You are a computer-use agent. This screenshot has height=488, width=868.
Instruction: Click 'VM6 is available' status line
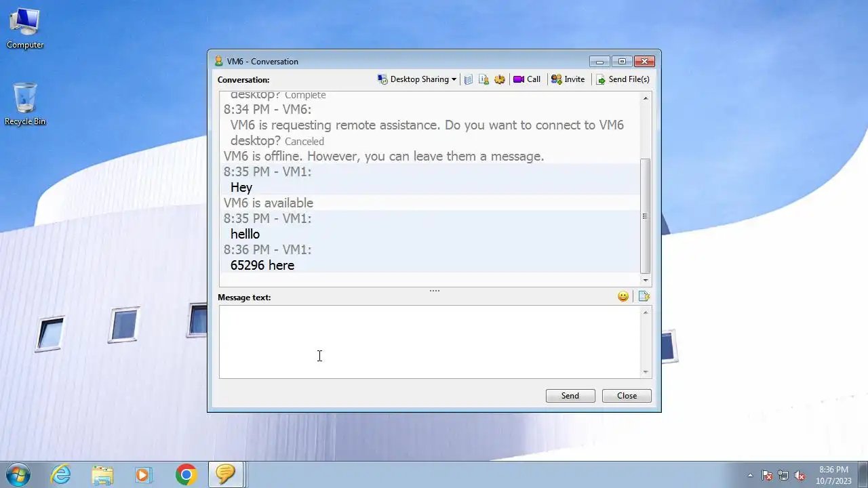coord(269,203)
